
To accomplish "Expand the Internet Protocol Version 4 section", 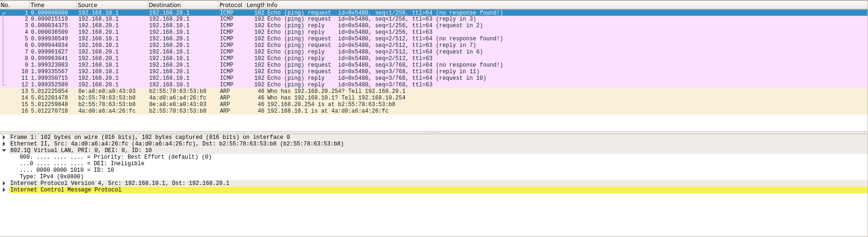I will [x=4, y=183].
